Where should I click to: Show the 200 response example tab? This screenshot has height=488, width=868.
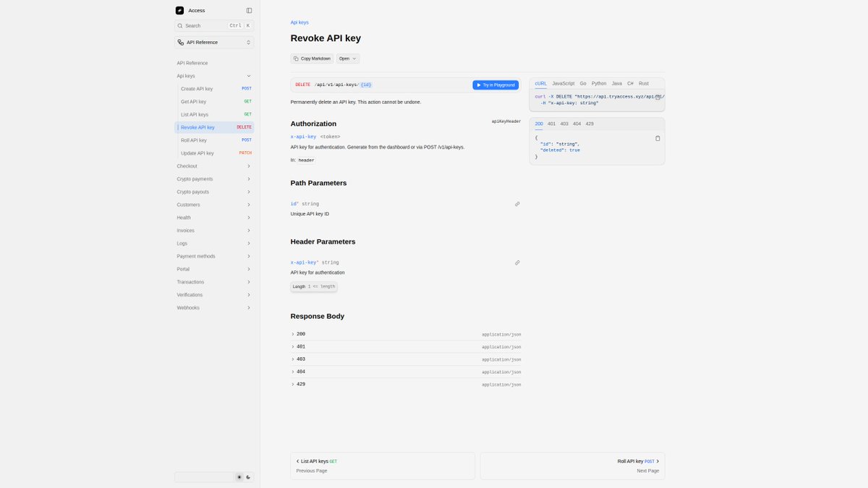pyautogui.click(x=540, y=124)
